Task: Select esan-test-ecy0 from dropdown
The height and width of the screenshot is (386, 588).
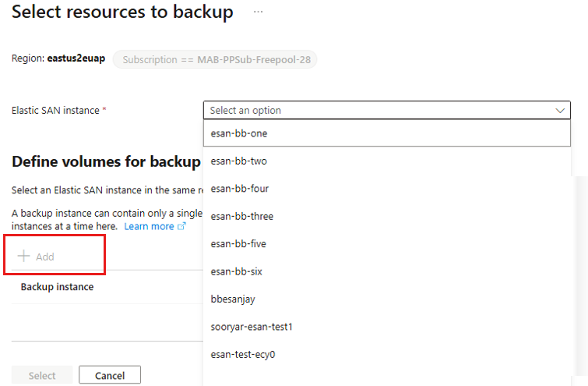Action: [x=386, y=355]
